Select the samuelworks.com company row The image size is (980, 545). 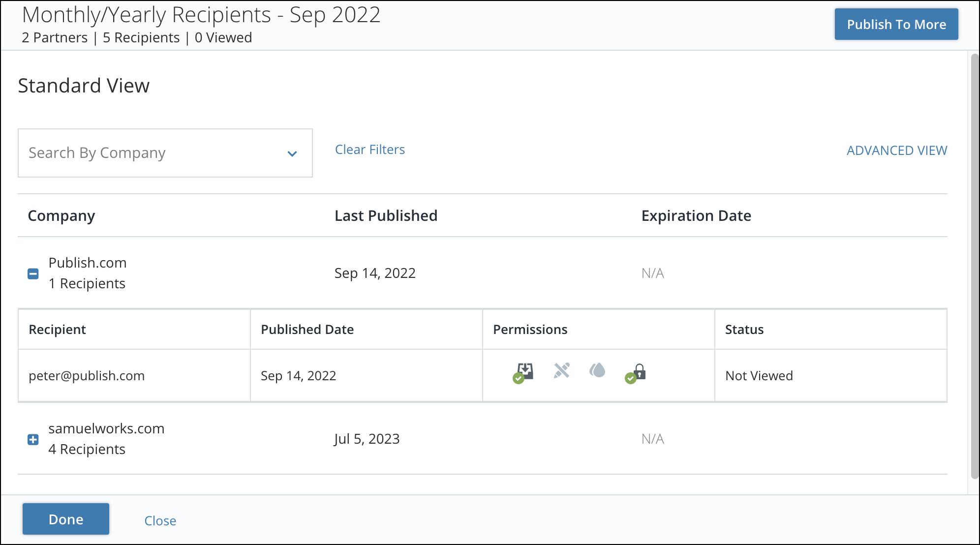(x=107, y=438)
